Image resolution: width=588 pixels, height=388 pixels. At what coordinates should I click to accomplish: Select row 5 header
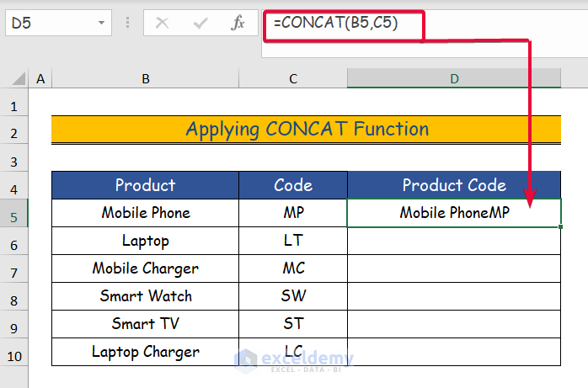coord(14,213)
